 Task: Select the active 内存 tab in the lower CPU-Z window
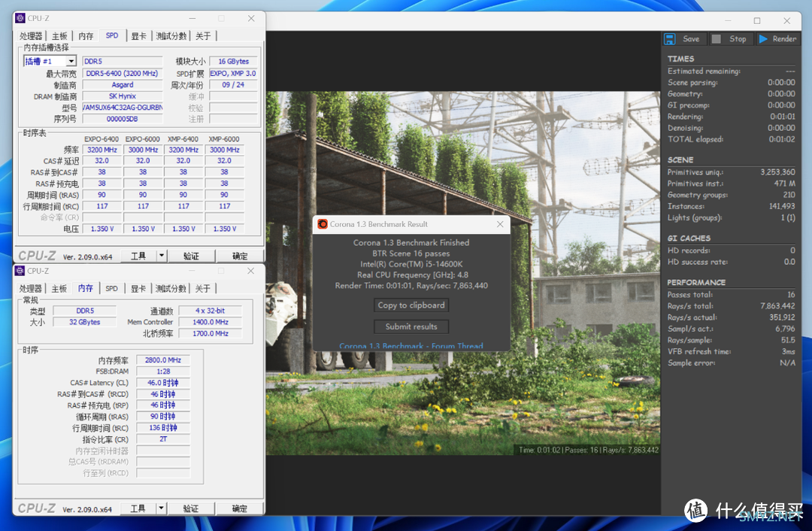point(86,288)
